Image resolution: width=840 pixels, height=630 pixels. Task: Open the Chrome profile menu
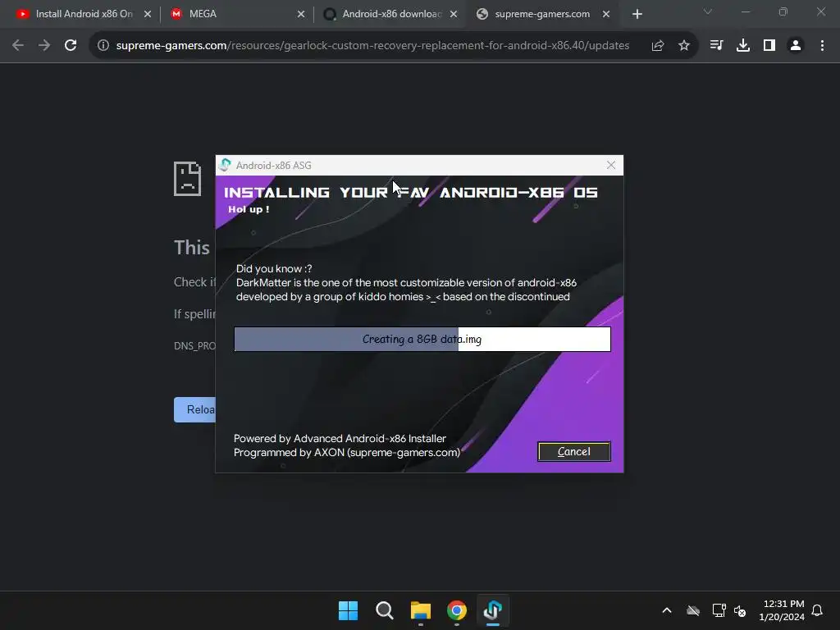pyautogui.click(x=796, y=46)
